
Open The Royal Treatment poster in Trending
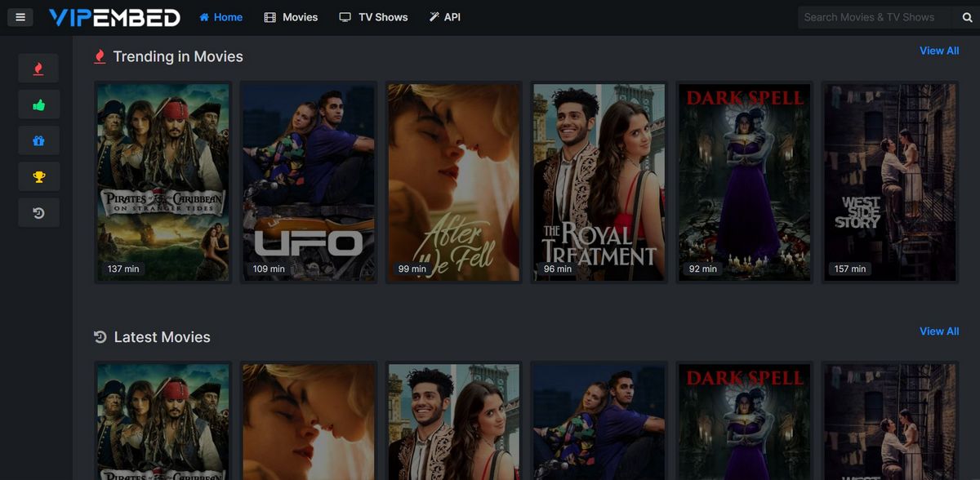pos(599,182)
